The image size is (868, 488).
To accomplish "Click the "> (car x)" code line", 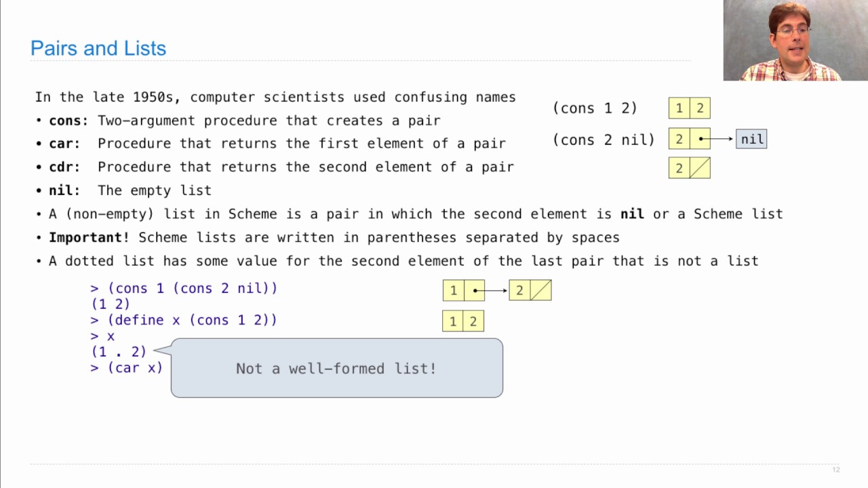I will (x=127, y=367).
